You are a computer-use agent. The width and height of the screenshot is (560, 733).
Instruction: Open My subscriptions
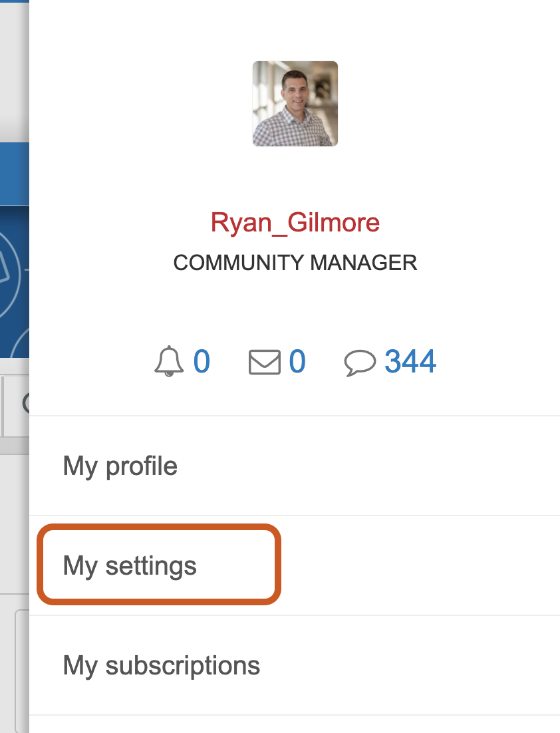click(x=161, y=665)
